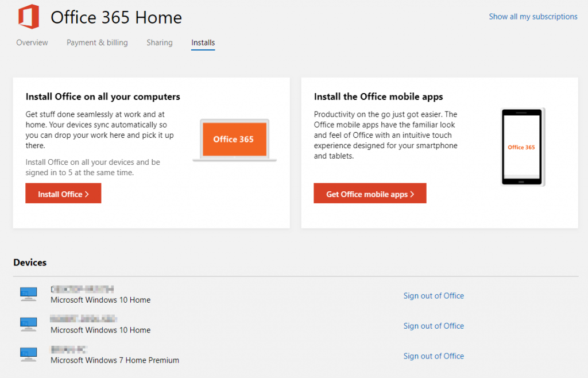Viewport: 588px width, 378px height.
Task: Click the Devices section heading
Action: pyautogui.click(x=30, y=263)
